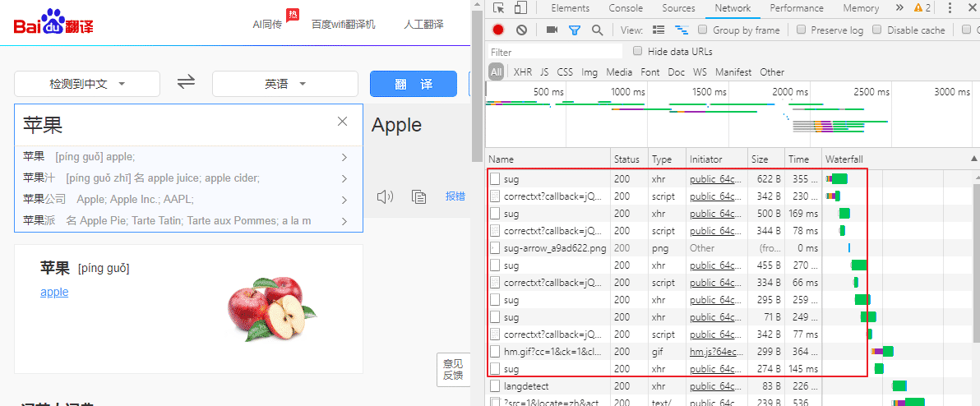Click the blue 翻译 translate button
980x406 pixels.
click(x=414, y=84)
